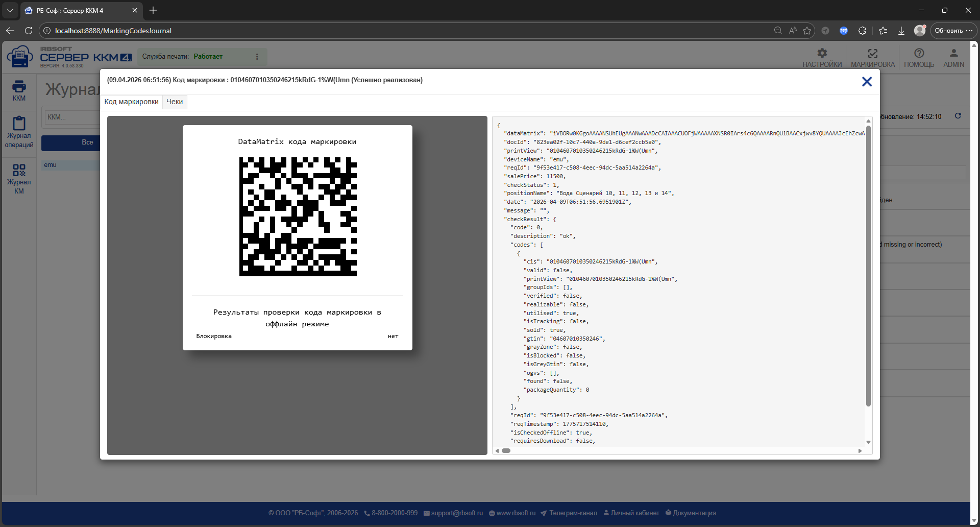The height and width of the screenshot is (527, 980).
Task: Open the browser profile avatar
Action: [x=920, y=31]
